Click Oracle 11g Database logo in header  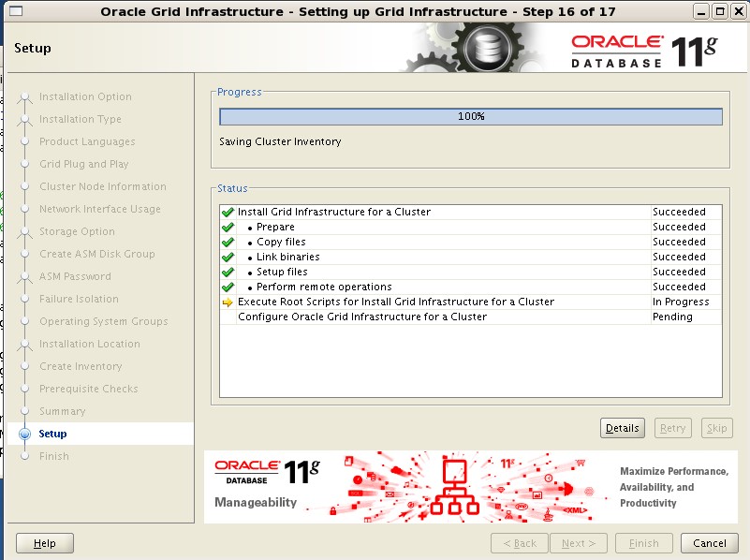(643, 51)
